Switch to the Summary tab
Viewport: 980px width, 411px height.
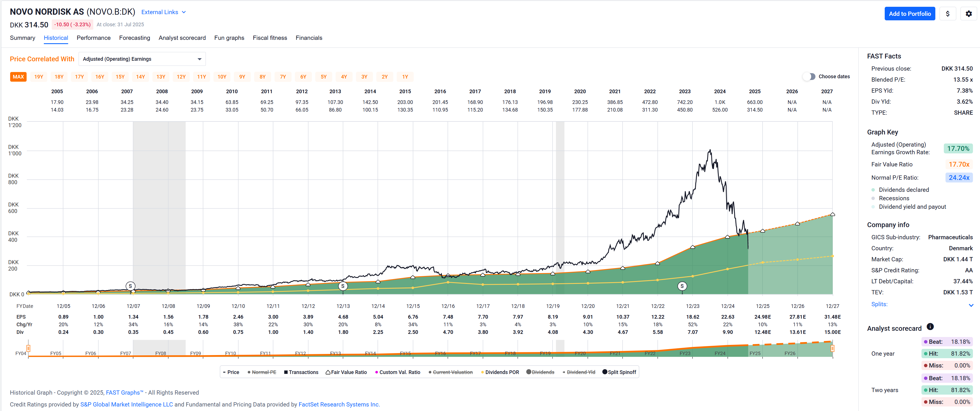tap(22, 38)
